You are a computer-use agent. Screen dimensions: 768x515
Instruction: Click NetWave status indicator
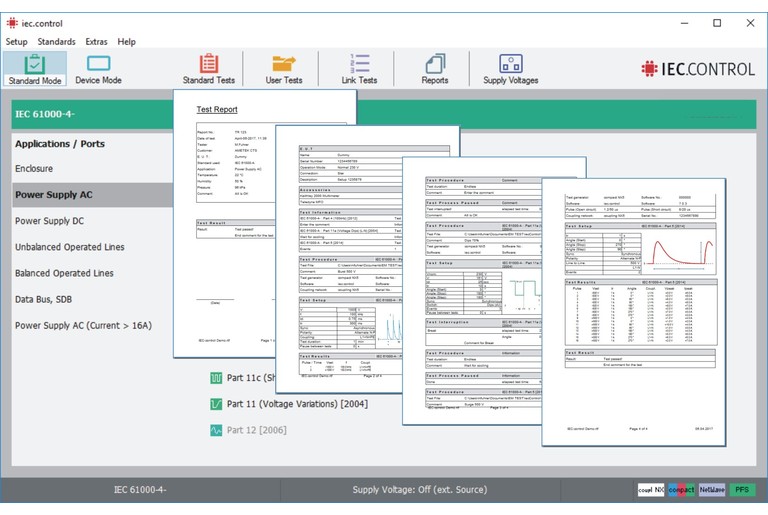pos(712,489)
